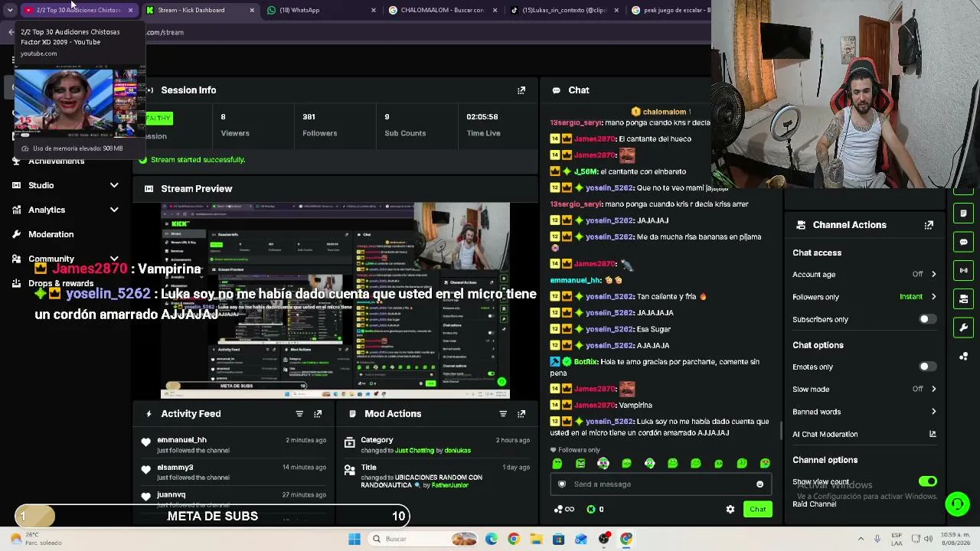Open Banned words list chevron

pos(933,412)
